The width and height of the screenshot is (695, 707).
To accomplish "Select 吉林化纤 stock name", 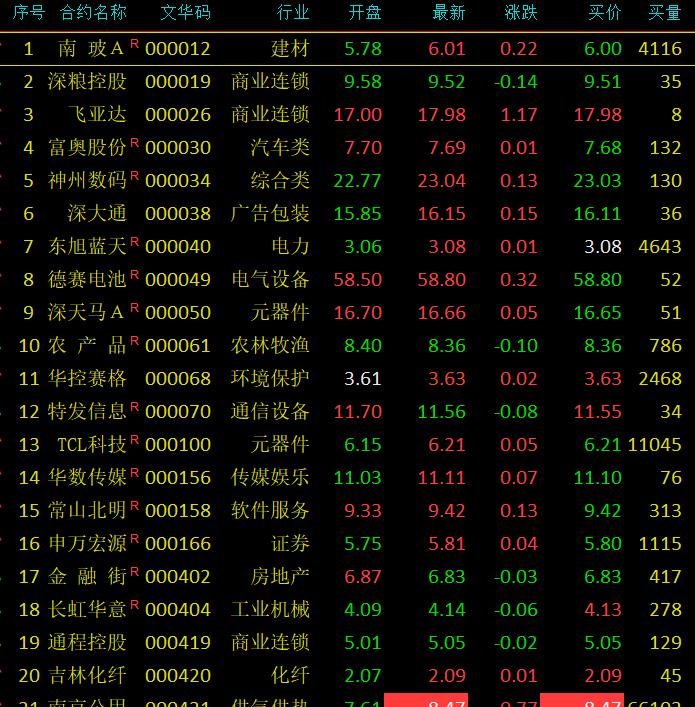I will (x=87, y=675).
